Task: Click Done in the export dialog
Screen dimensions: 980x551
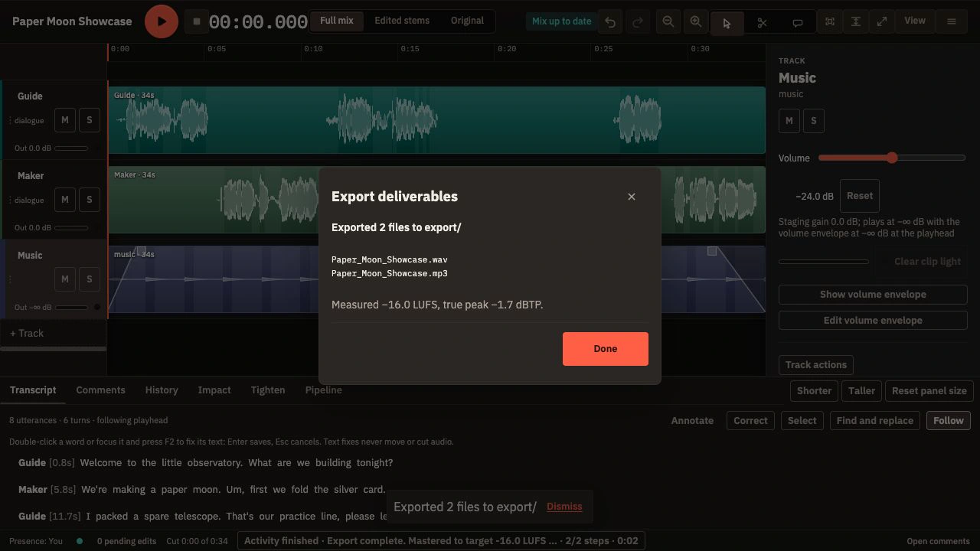Action: coord(606,349)
